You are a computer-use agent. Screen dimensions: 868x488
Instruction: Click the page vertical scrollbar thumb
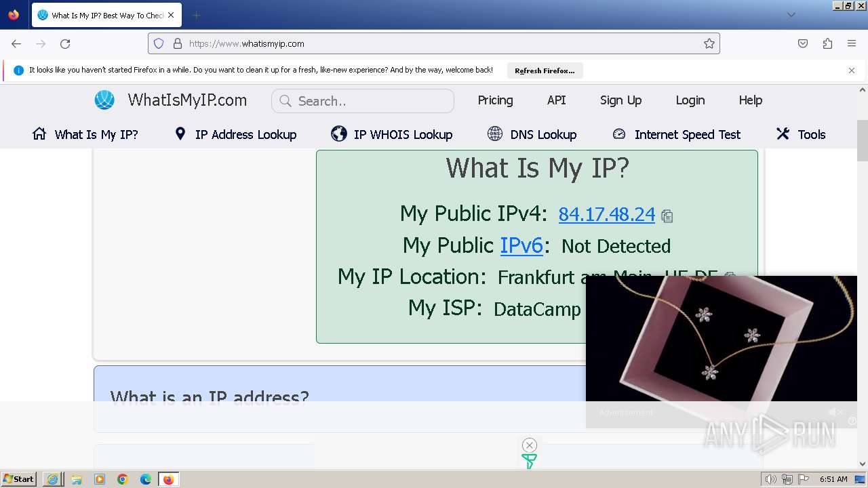click(863, 141)
